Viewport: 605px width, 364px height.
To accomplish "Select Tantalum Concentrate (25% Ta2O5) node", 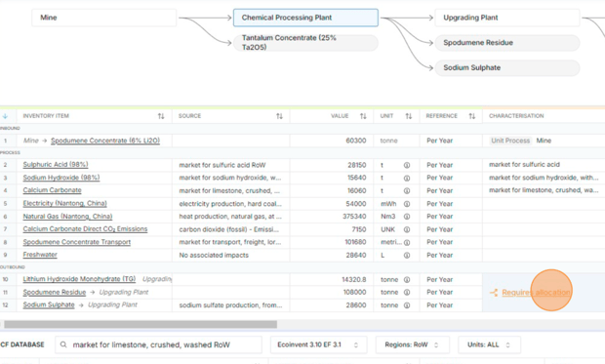I will click(305, 43).
